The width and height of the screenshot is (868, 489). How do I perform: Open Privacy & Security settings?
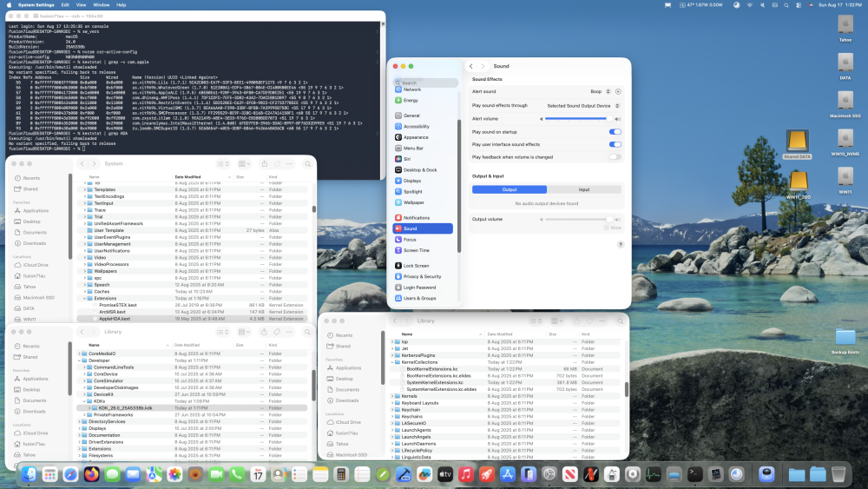click(x=423, y=276)
